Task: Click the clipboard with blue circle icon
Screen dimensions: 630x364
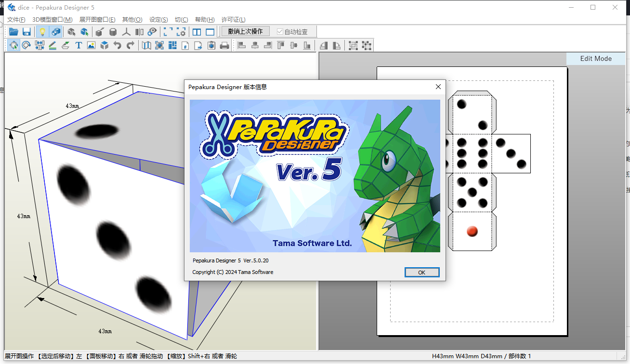Action: [211, 45]
